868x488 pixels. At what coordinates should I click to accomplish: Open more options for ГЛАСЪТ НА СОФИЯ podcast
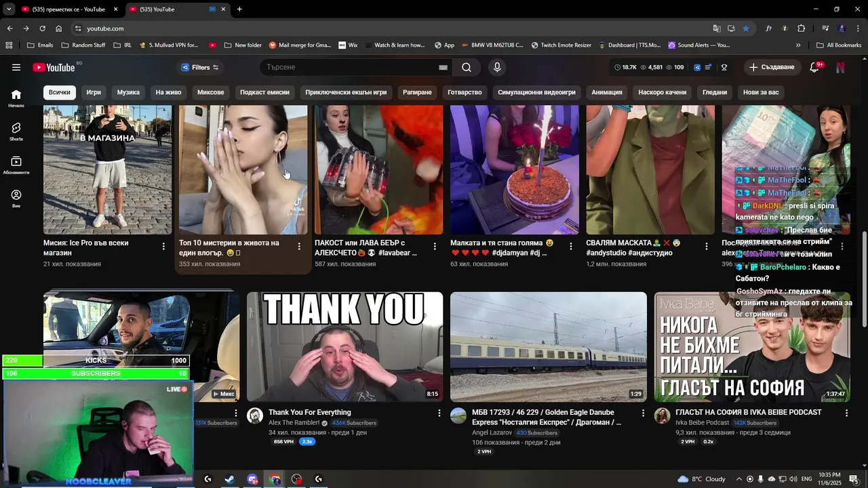(x=846, y=413)
